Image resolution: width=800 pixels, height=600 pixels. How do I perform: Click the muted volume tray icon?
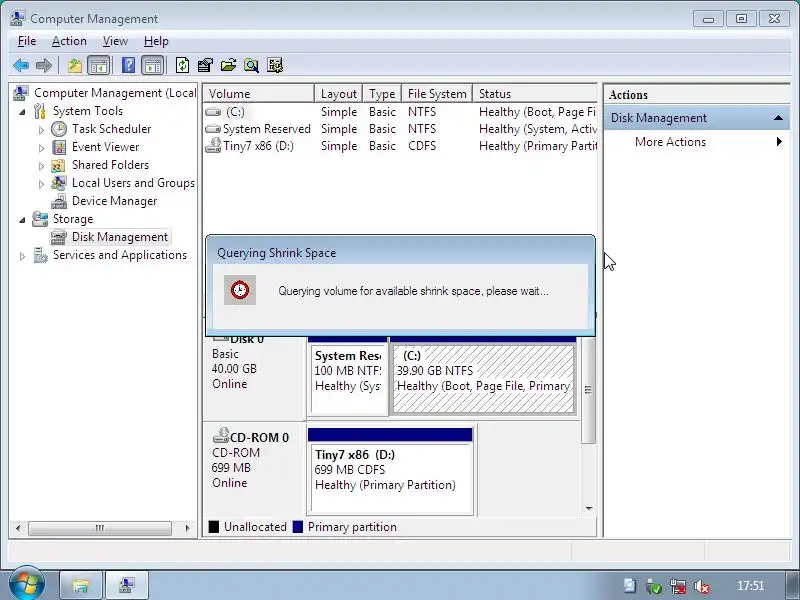point(702,586)
